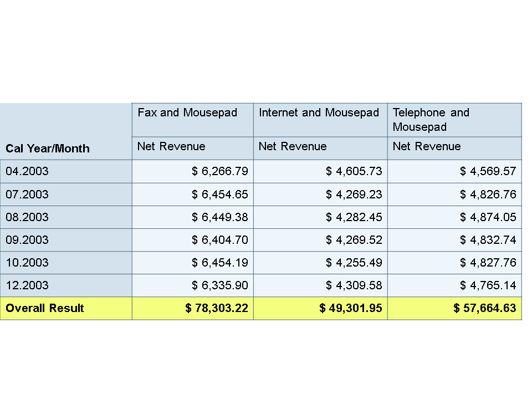This screenshot has height=399, width=532.
Task: Click Net Revenue under Fax and Mousepad
Action: [171, 146]
